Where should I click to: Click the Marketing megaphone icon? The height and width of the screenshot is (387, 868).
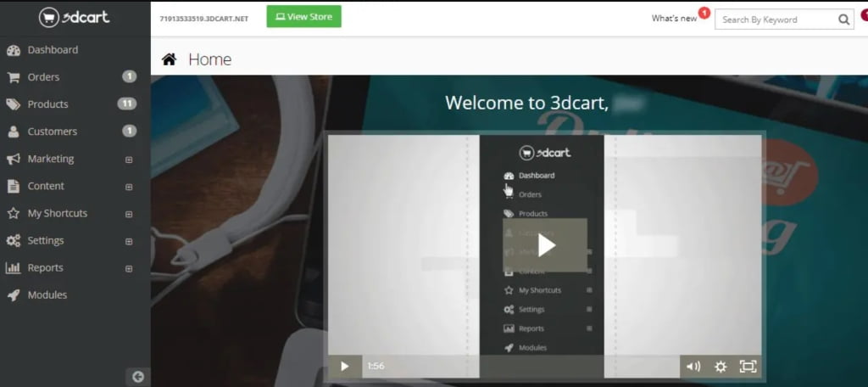(14, 159)
